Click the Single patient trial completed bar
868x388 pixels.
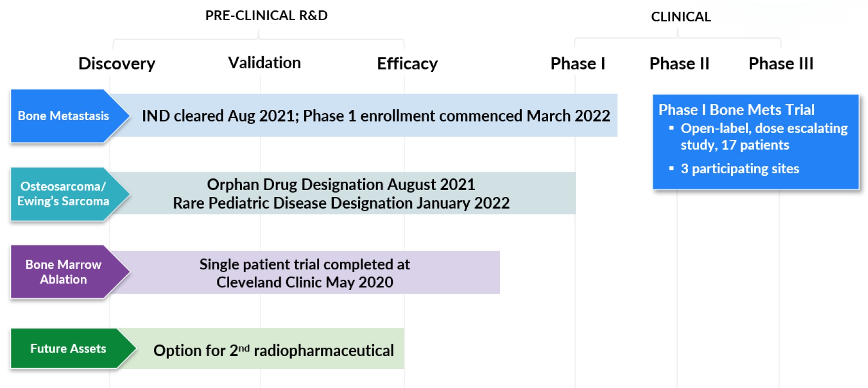[305, 273]
